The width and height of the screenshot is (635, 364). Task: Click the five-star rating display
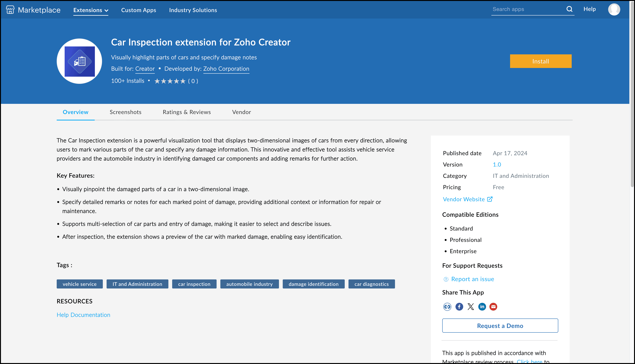170,81
